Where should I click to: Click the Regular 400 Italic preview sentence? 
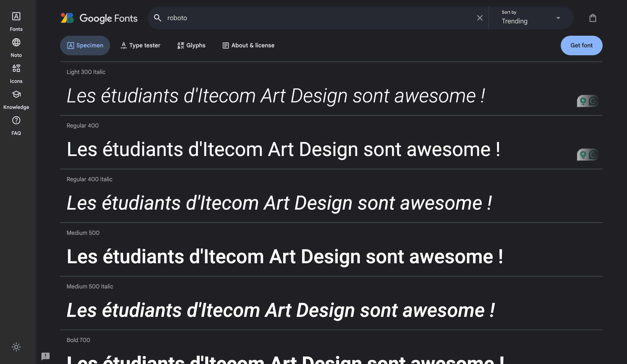[279, 203]
